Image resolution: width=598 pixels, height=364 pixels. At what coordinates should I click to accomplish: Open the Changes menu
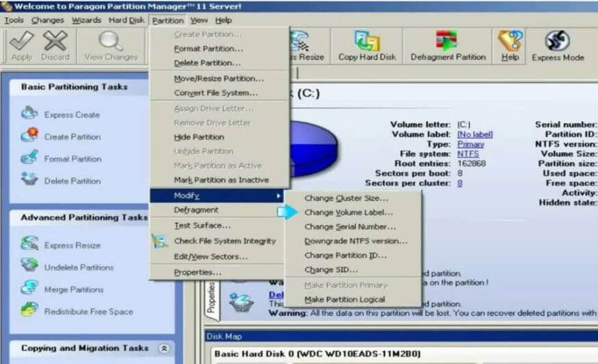pyautogui.click(x=48, y=21)
